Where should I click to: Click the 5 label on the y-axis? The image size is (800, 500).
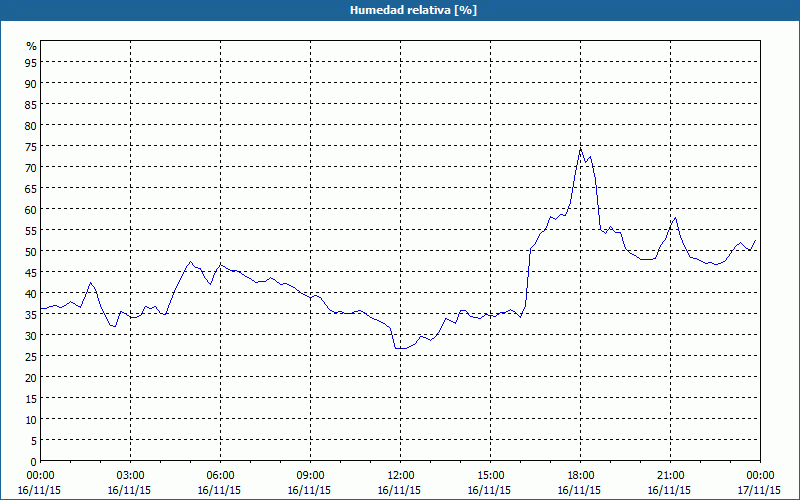[x=34, y=440]
